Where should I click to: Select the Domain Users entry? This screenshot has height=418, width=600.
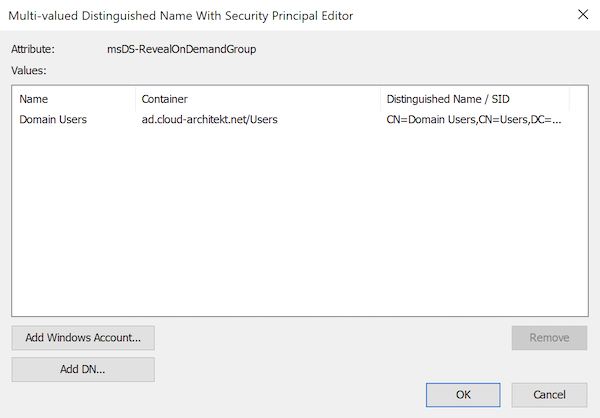(53, 119)
